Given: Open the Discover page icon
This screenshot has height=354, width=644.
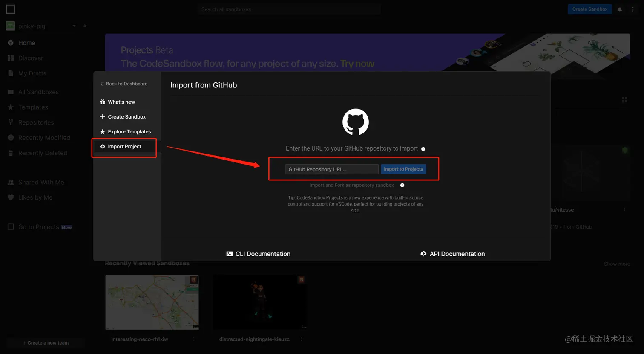Looking at the screenshot, I should point(10,58).
